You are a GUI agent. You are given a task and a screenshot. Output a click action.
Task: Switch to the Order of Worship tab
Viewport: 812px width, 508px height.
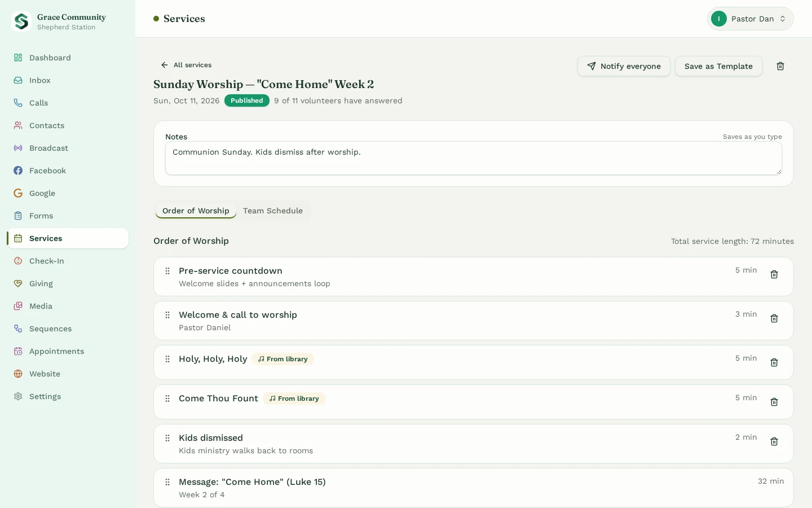click(x=196, y=211)
